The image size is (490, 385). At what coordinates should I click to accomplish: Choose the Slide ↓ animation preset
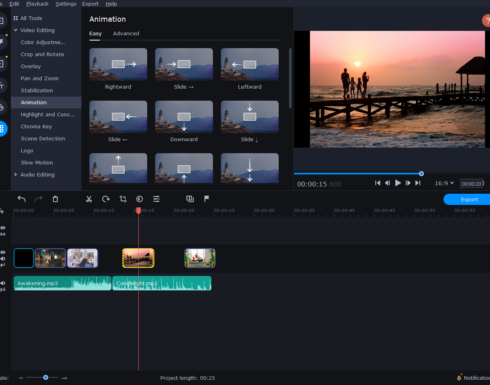coord(250,117)
